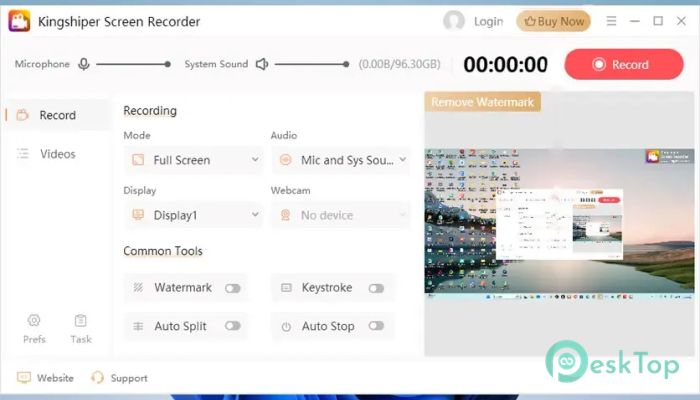Click the webcam icon
The height and width of the screenshot is (400, 700).
[x=286, y=215]
